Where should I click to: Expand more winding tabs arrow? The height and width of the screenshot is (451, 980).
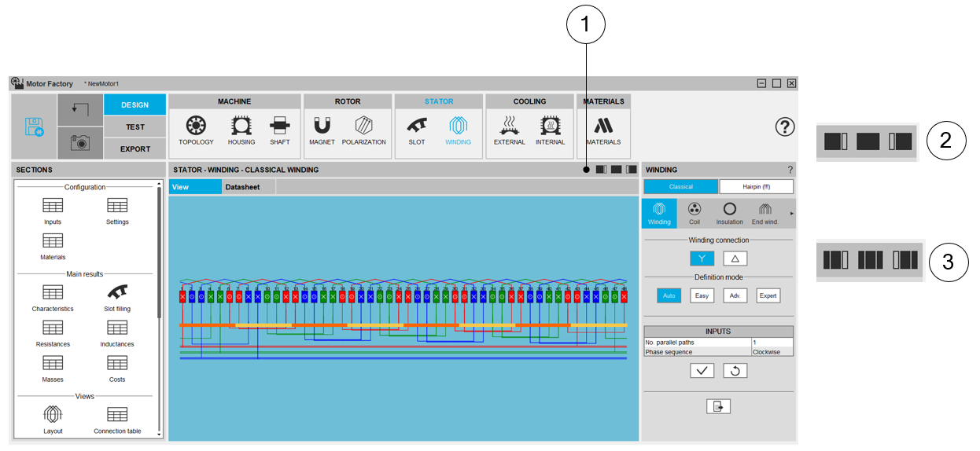point(791,213)
